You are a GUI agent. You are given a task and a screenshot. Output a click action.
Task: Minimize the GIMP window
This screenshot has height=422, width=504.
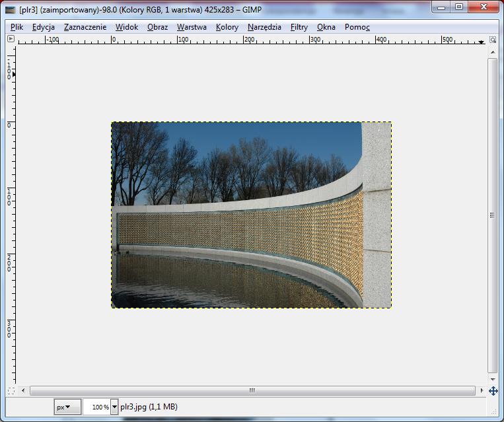pyautogui.click(x=441, y=7)
